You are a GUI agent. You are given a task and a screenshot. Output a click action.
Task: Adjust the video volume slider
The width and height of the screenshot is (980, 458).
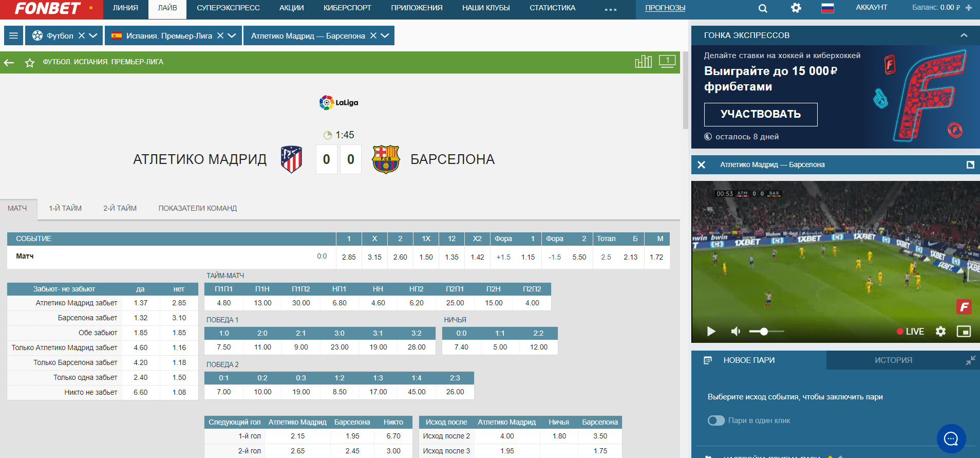pos(767,332)
